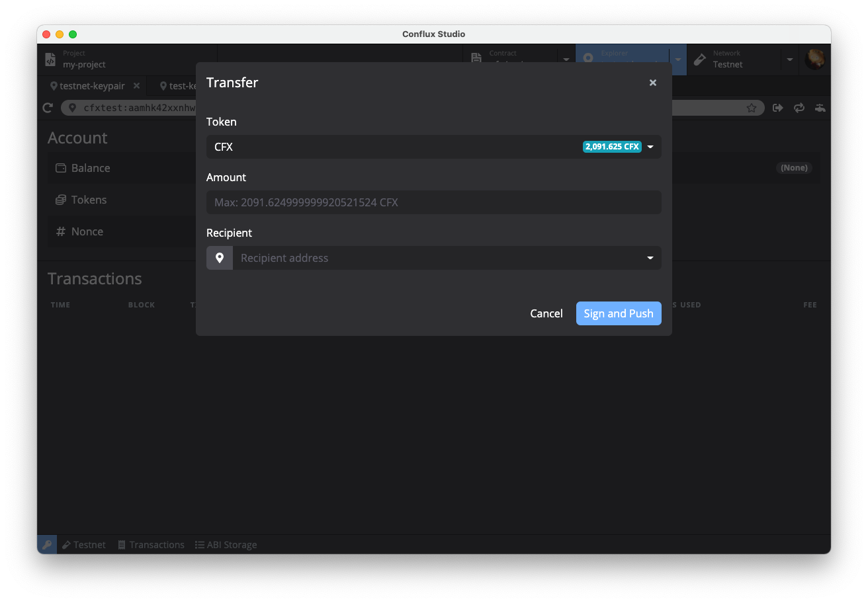This screenshot has height=603, width=868.
Task: Open the Contract tab in the header
Action: point(511,60)
